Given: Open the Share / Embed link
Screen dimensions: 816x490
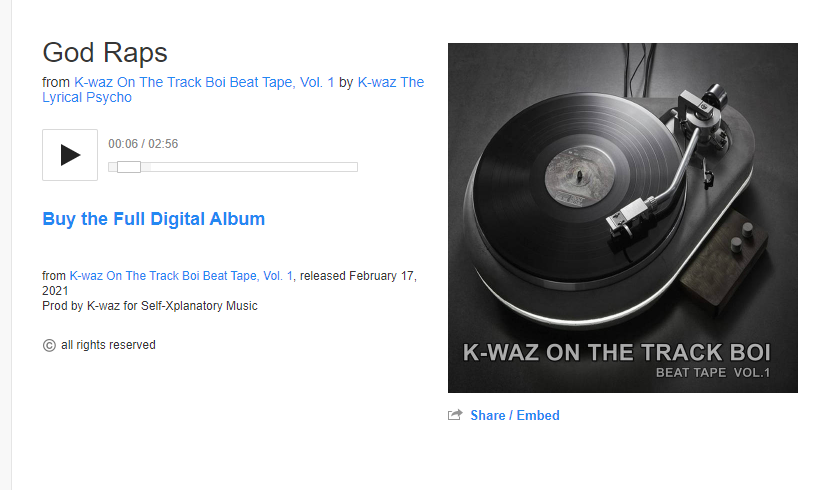Looking at the screenshot, I should pyautogui.click(x=515, y=415).
